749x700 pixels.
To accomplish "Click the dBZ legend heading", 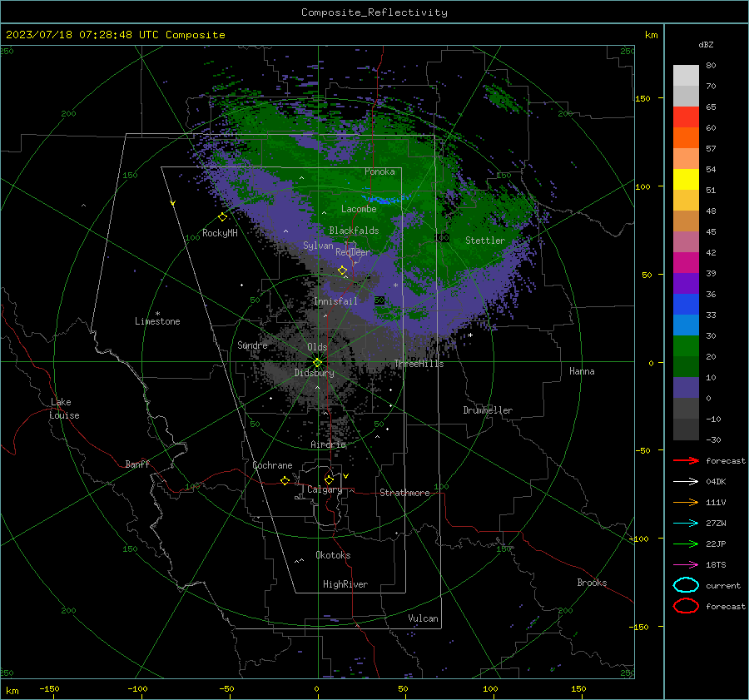I will click(706, 44).
